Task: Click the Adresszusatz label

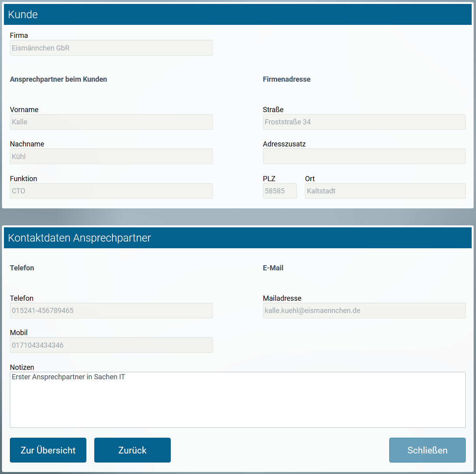Action: 284,144
